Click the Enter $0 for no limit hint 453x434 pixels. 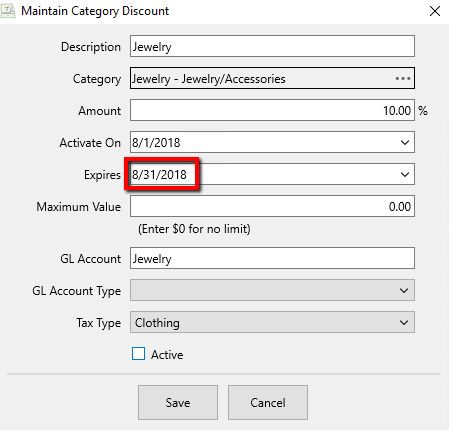194,229
